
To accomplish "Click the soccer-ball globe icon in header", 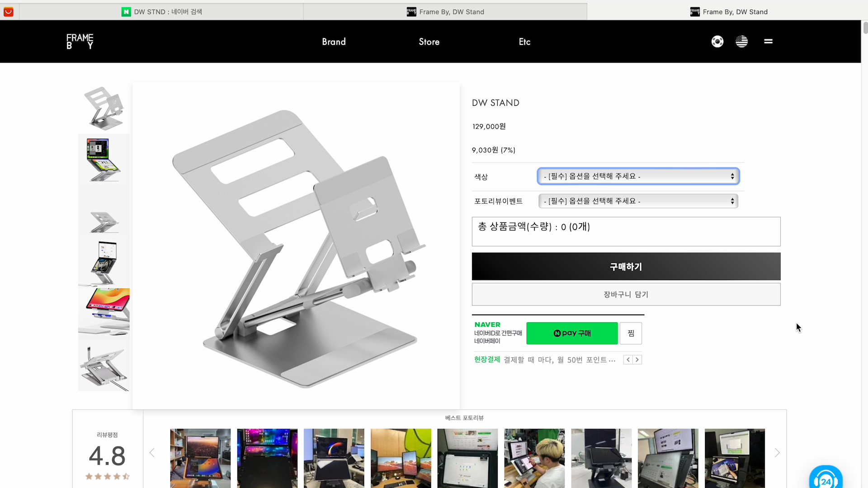I will [717, 42].
